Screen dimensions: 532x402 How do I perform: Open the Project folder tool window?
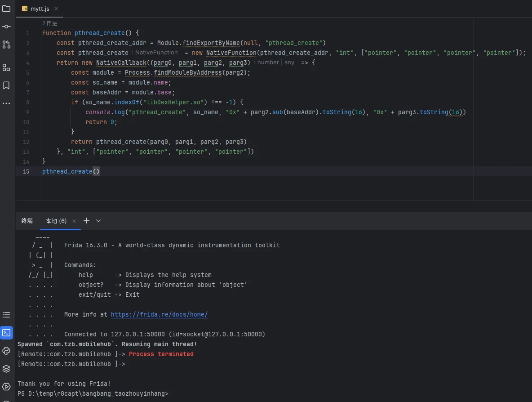point(6,9)
